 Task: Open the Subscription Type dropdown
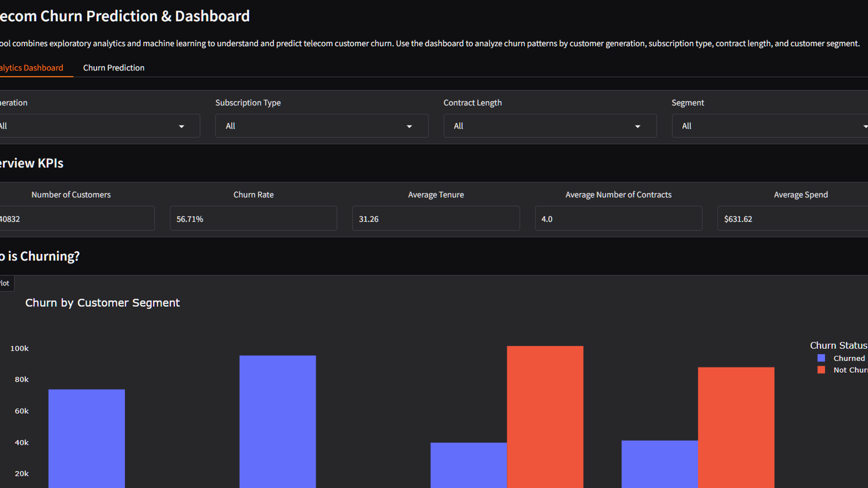pos(321,126)
